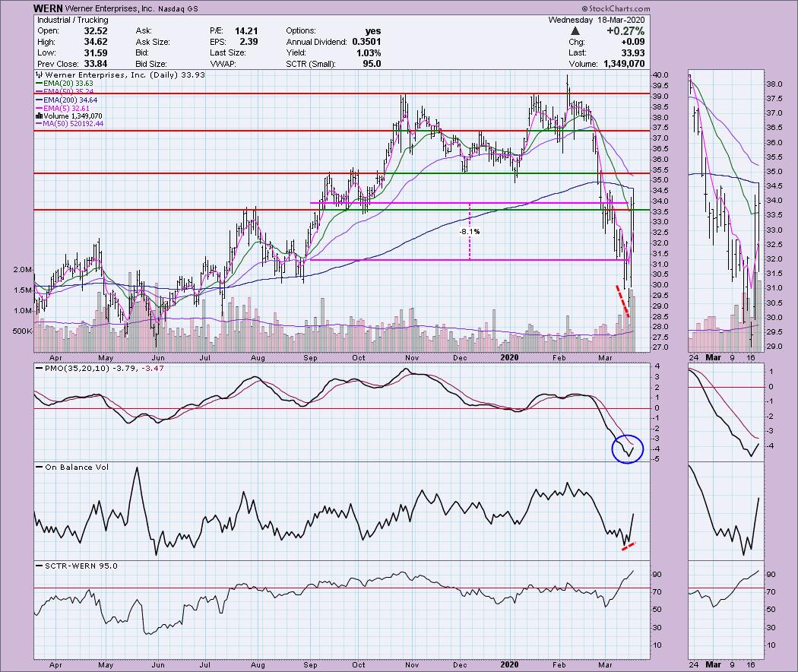The image size is (798, 672).
Task: Select the Low value 31.59
Action: [x=96, y=53]
